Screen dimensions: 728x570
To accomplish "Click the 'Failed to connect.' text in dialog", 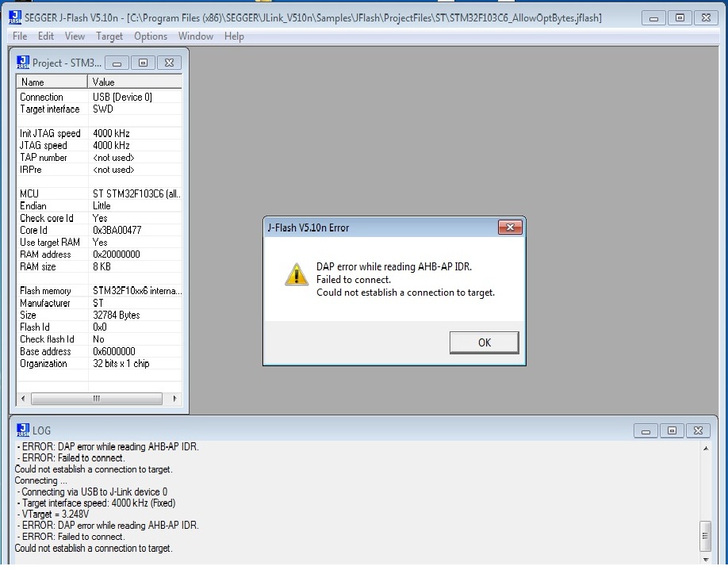I will pyautogui.click(x=354, y=279).
